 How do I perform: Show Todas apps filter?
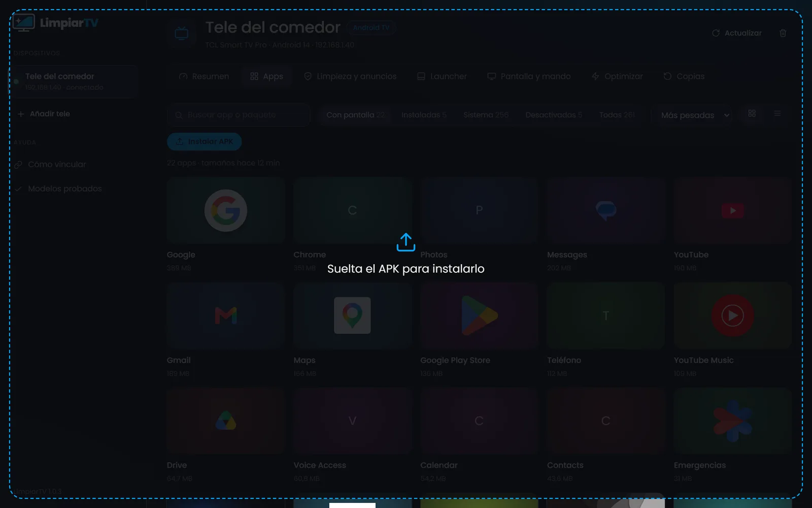click(x=617, y=115)
